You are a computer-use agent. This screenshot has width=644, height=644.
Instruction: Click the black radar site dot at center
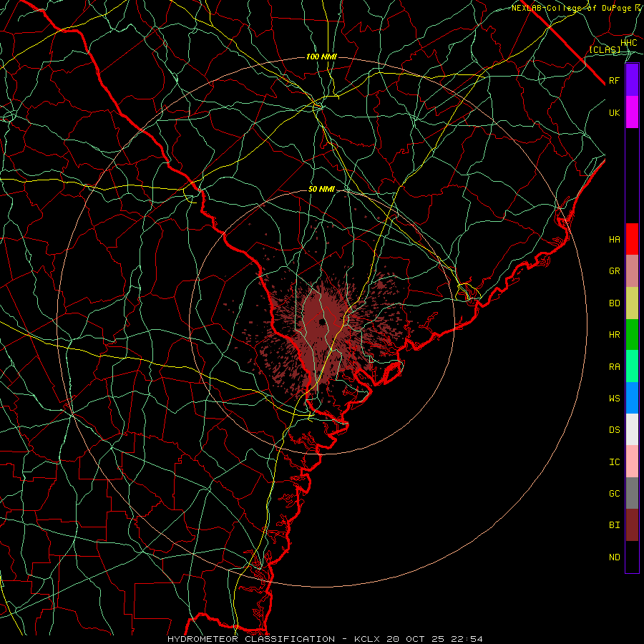[x=322, y=323]
